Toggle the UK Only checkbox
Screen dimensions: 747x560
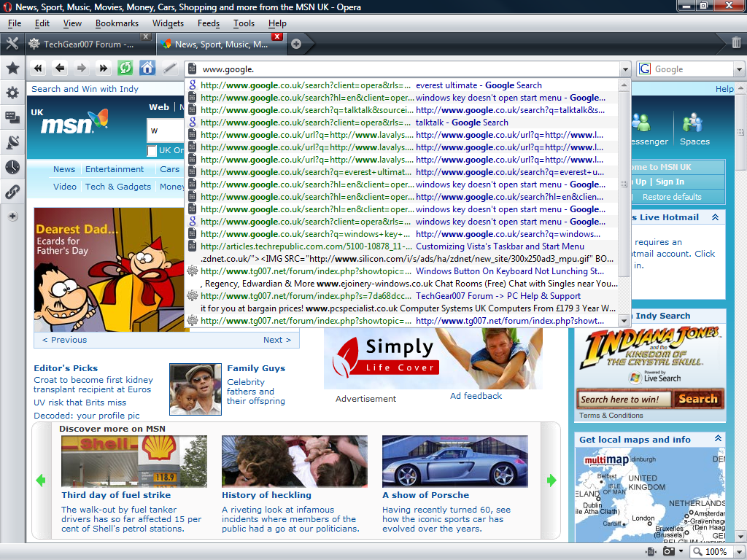(152, 151)
